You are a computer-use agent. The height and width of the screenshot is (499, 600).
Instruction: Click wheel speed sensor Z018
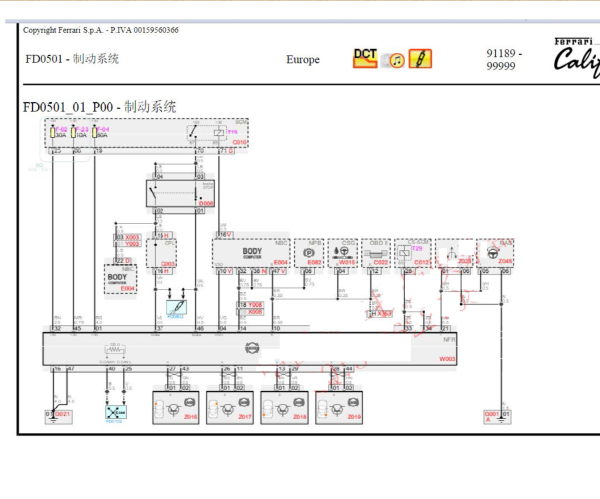[284, 408]
